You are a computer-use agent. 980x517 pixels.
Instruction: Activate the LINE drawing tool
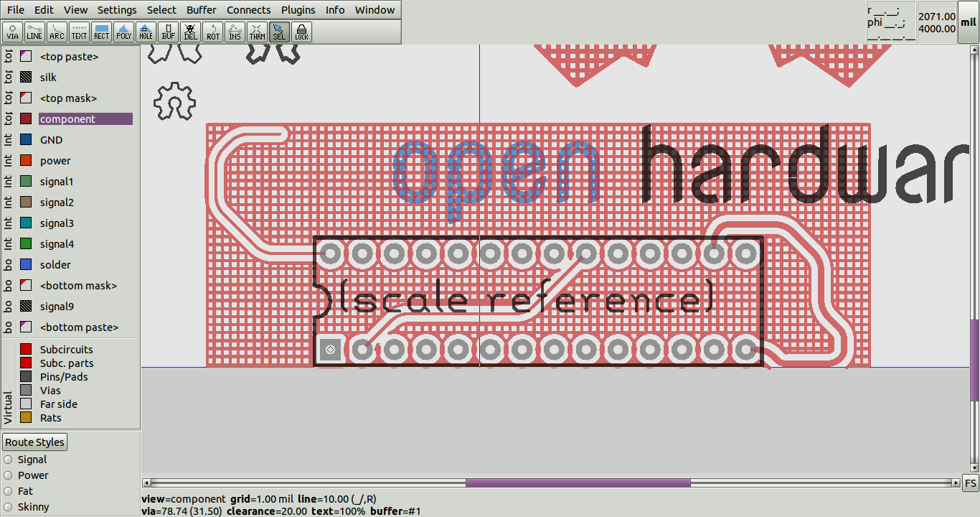pyautogui.click(x=34, y=32)
